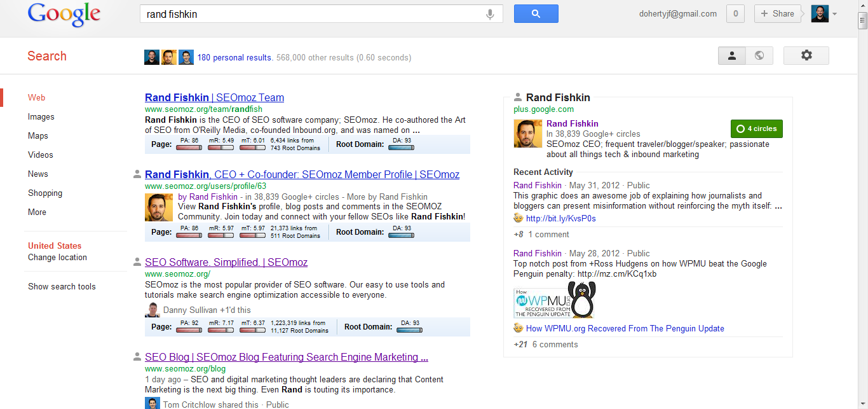The width and height of the screenshot is (868, 409).
Task: Click Danny Sullivan's avatar photo
Action: coord(153,310)
